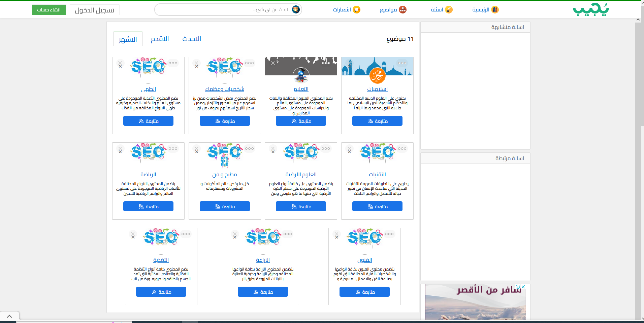Open the notifications (اشعارات) icon
The image size is (644, 323).
click(x=356, y=10)
